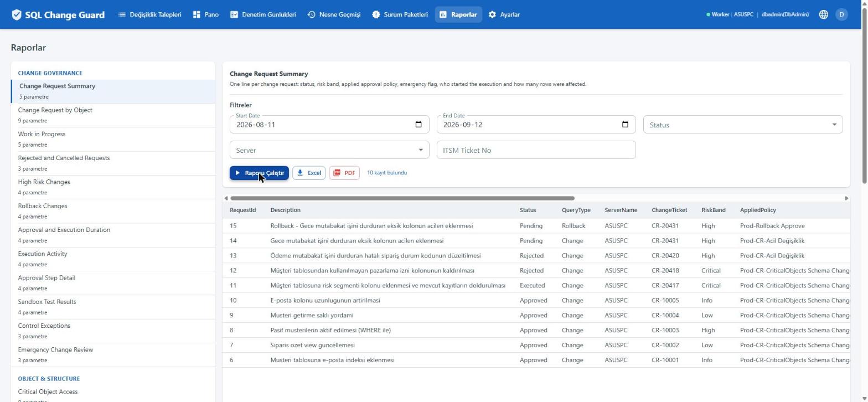Click the ServerName column header
This screenshot has height=402, width=868.
click(621, 210)
